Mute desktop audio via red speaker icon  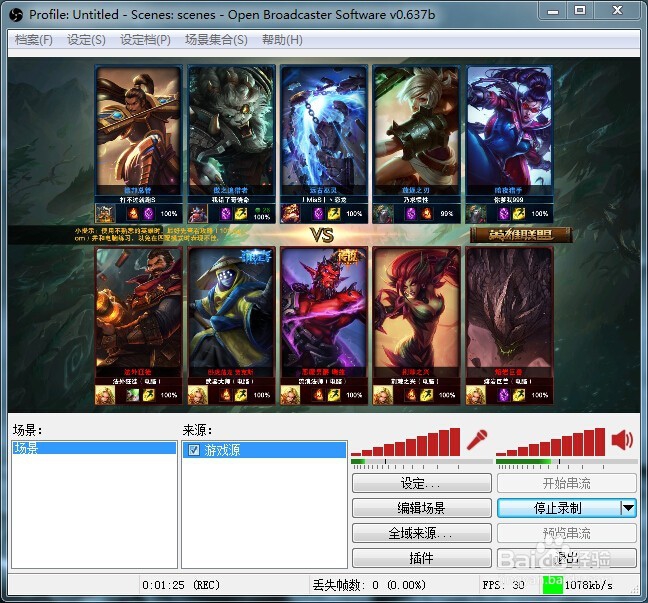click(x=622, y=440)
